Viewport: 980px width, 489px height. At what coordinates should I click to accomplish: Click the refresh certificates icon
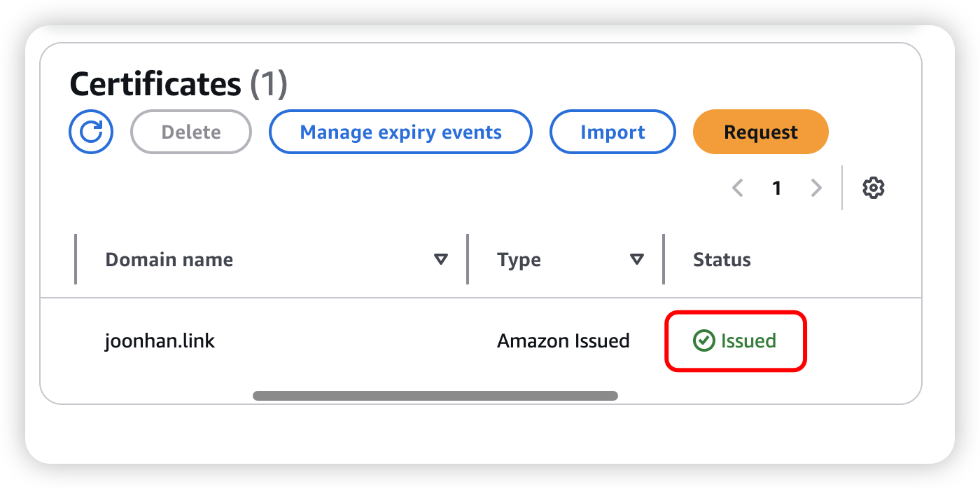pos(91,132)
